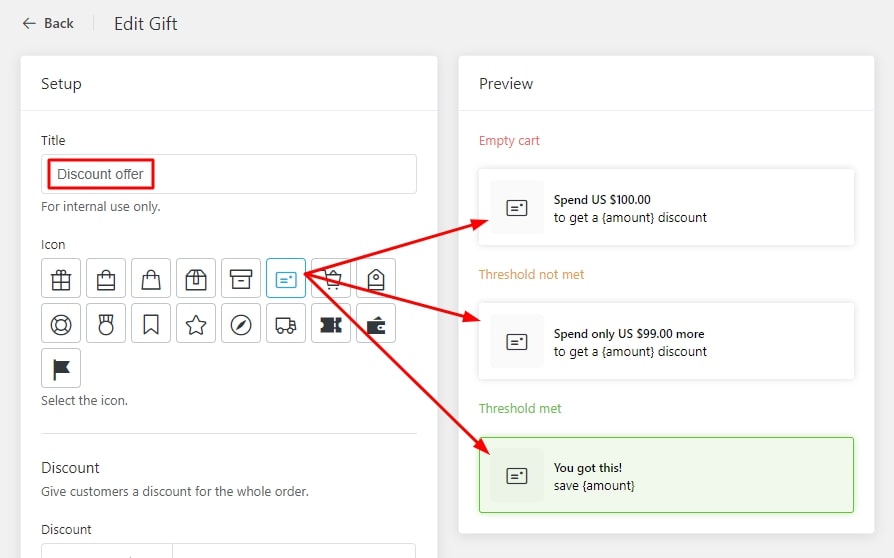Click the Empty cart preview card
Viewport: 894px width, 558px height.
[x=666, y=208]
